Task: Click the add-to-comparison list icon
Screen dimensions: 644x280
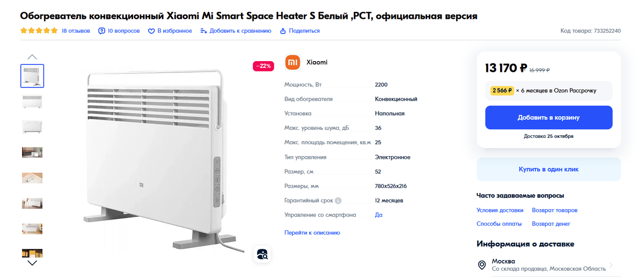Action: point(203,31)
